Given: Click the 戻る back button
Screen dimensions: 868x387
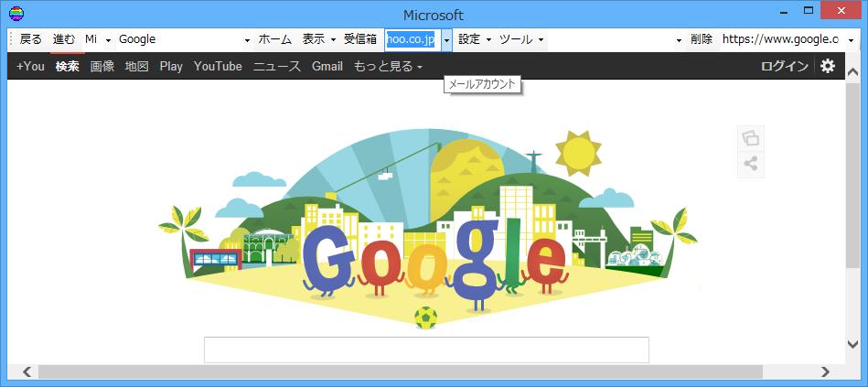Looking at the screenshot, I should click(x=30, y=39).
